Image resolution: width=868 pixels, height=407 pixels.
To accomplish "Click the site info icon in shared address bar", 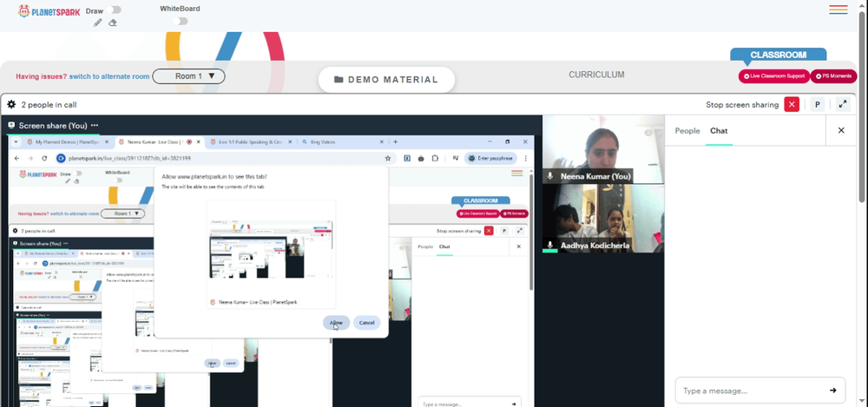I will tap(61, 158).
